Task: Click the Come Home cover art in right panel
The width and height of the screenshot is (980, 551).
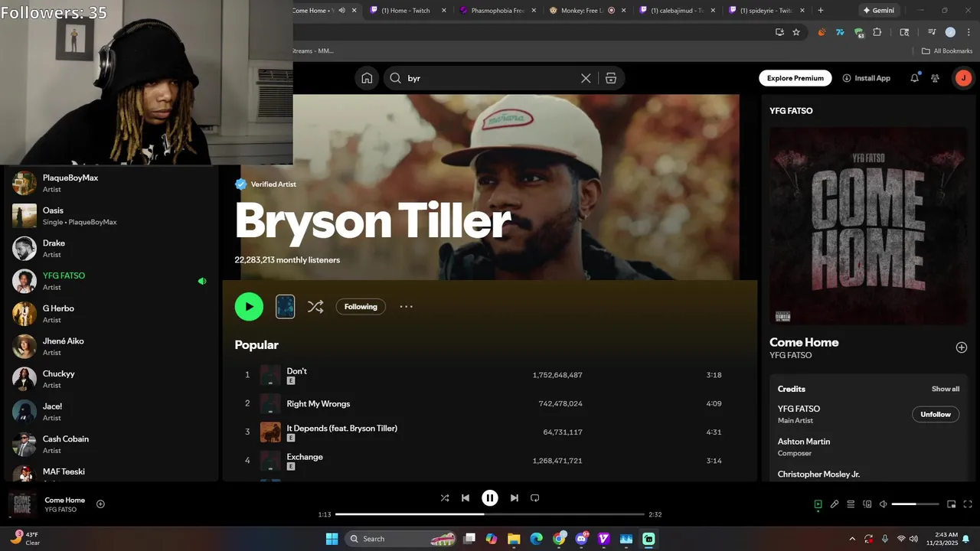Action: tap(868, 226)
